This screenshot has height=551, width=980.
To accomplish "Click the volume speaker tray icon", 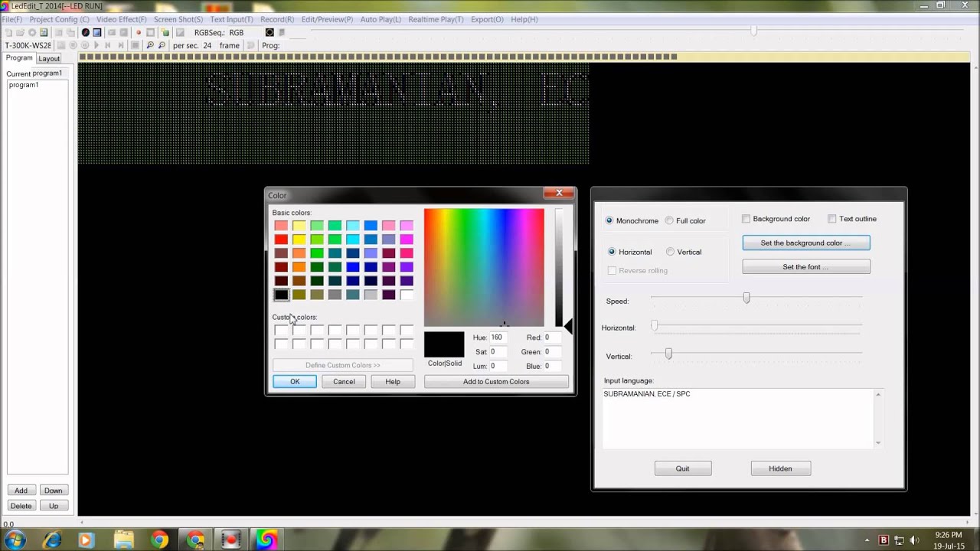I will tap(915, 540).
